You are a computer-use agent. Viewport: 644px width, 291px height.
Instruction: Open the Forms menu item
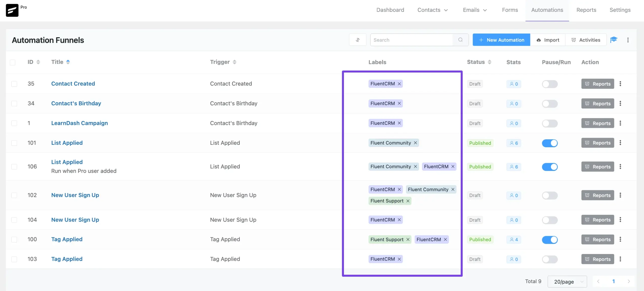510,10
